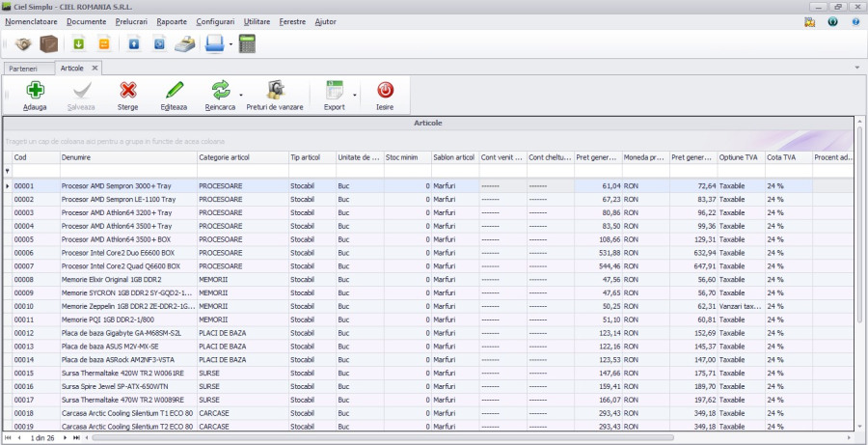Open the printer dropdown arrow in the toolbar
Screen dimensions: 868x445
(x=231, y=44)
